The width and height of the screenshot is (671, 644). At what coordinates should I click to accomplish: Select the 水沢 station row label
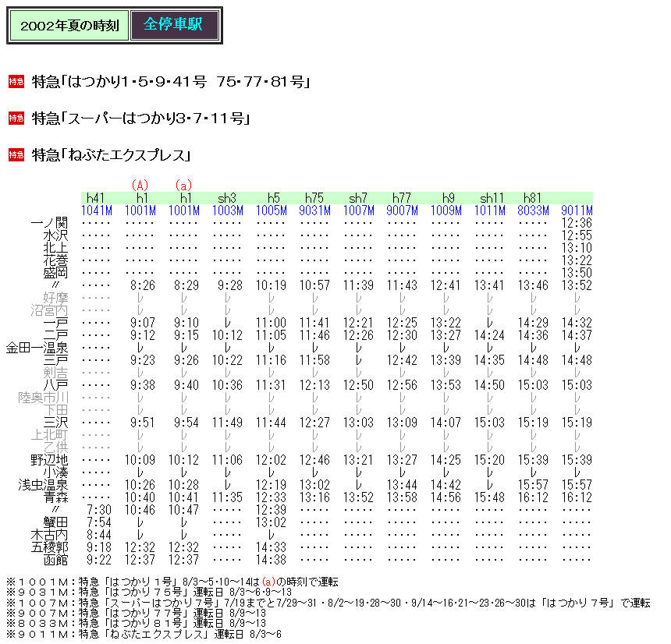55,235
